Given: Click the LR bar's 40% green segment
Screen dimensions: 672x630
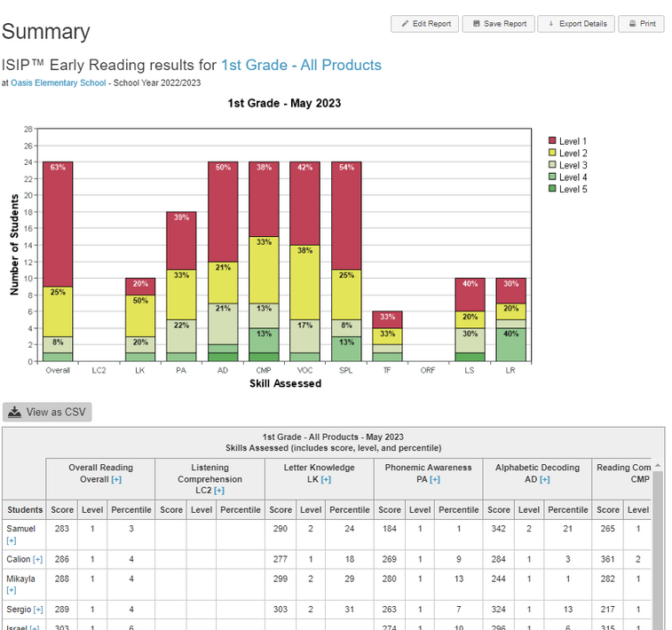Looking at the screenshot, I should (x=510, y=344).
